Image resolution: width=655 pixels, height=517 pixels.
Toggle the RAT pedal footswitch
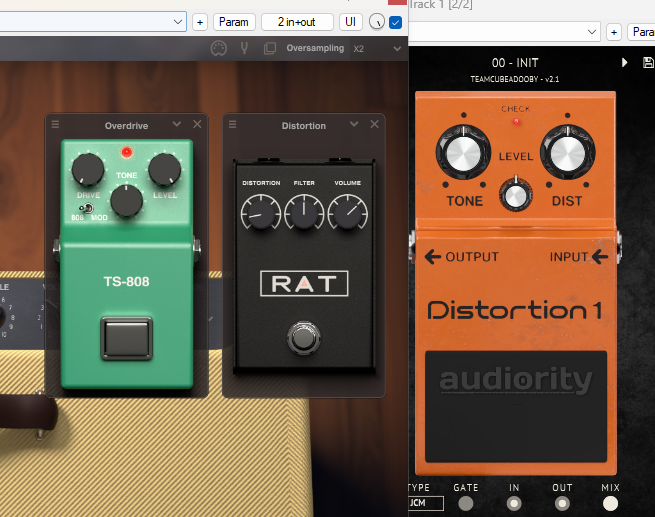304,338
